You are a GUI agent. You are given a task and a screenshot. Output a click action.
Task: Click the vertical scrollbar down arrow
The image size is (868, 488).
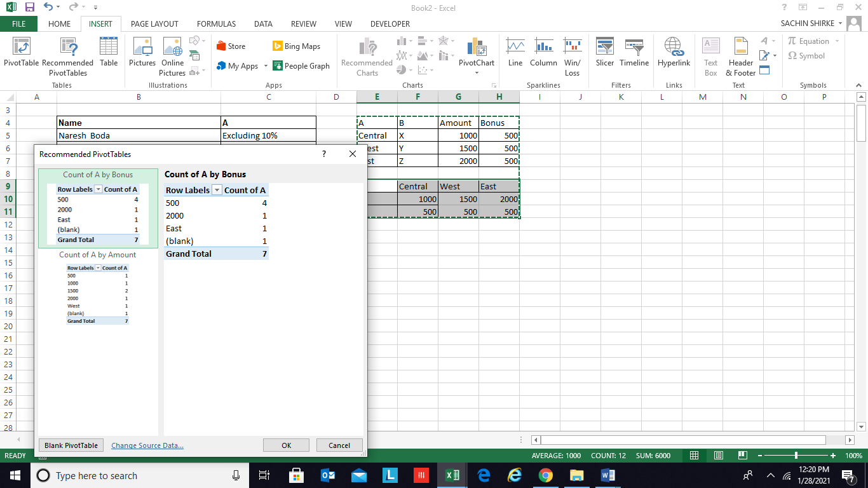coord(862,426)
